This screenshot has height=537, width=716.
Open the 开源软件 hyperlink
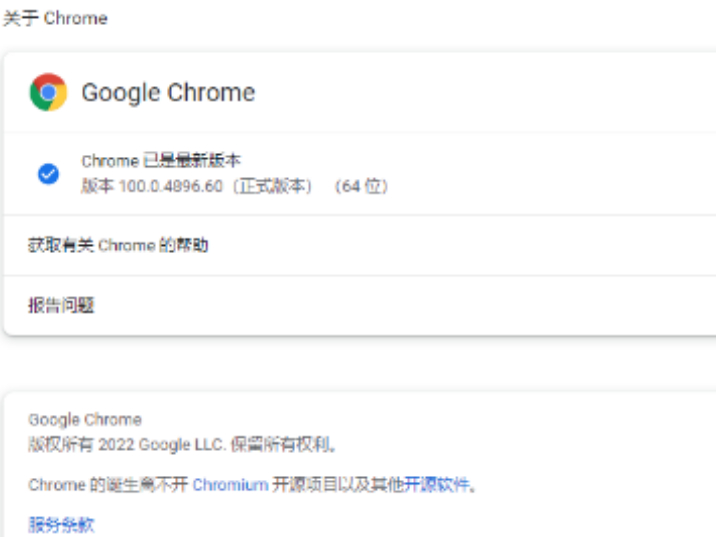(437, 484)
